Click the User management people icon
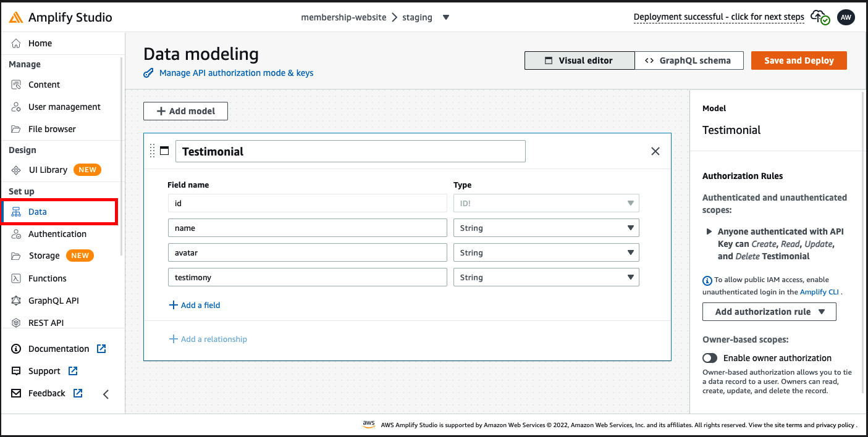 [x=17, y=107]
